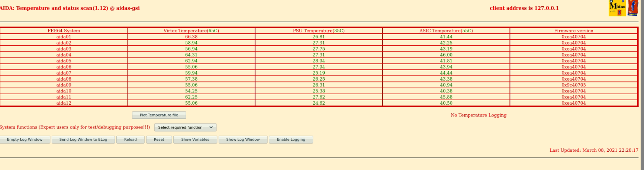The height and width of the screenshot is (170, 644).
Task: Click the No Temperature Logging status text
Action: 479,115
